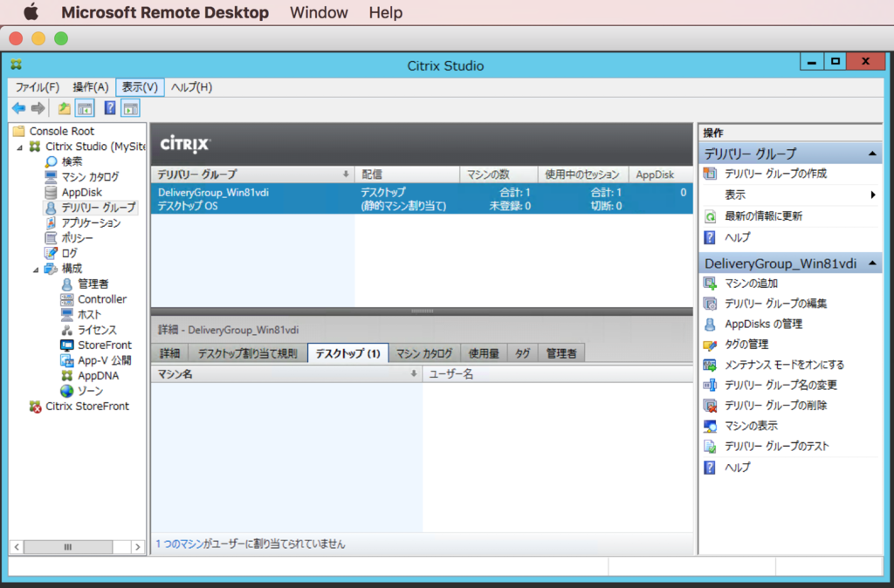Click デリバリー グループのテスト action
894x588 pixels.
[776, 446]
